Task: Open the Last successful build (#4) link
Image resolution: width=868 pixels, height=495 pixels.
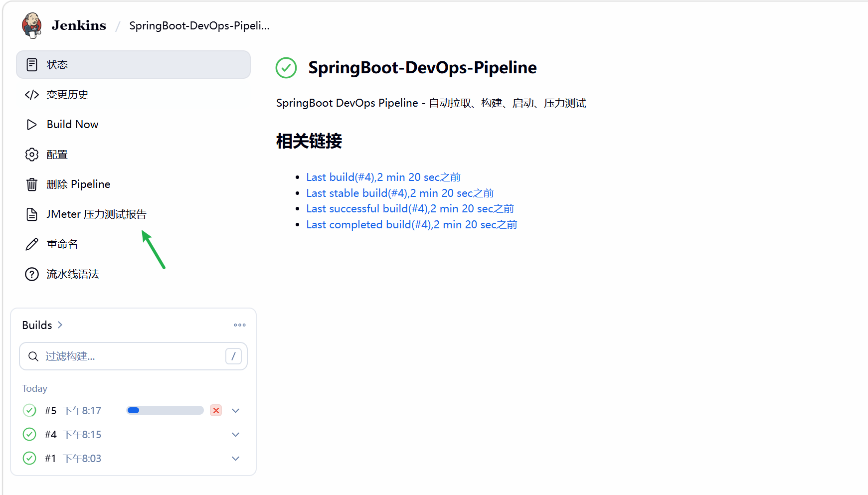Action: tap(410, 209)
